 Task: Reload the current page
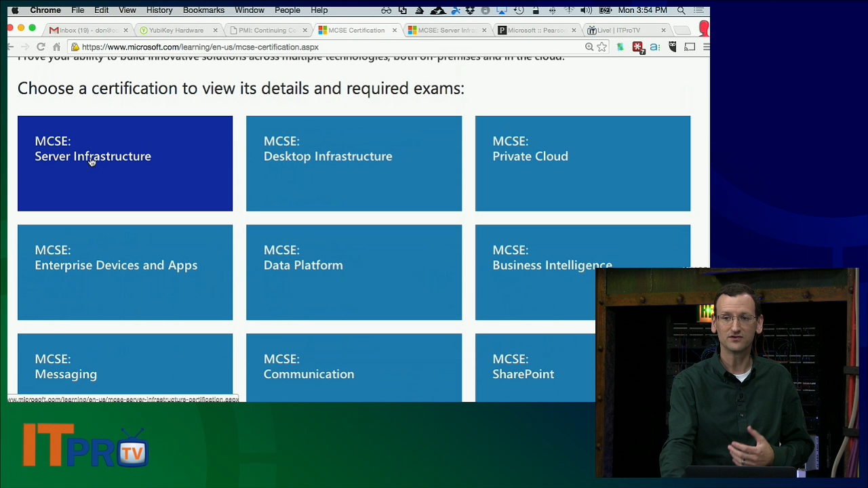[41, 47]
